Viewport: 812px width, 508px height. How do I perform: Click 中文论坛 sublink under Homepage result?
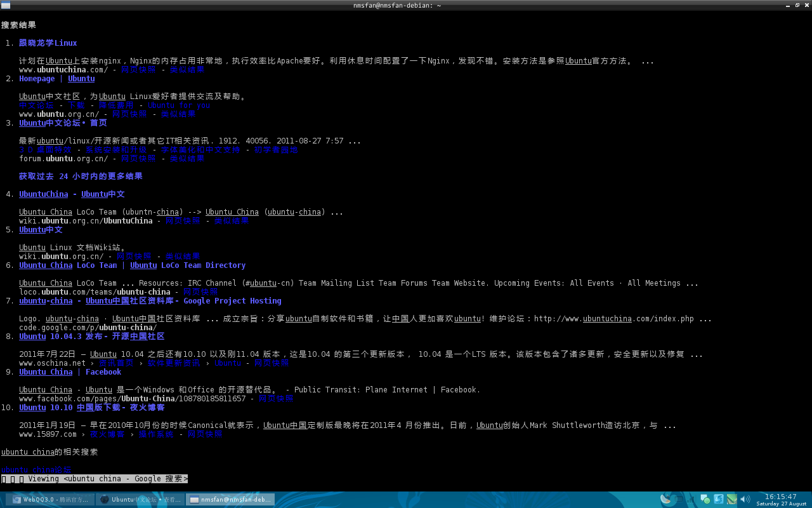point(36,105)
